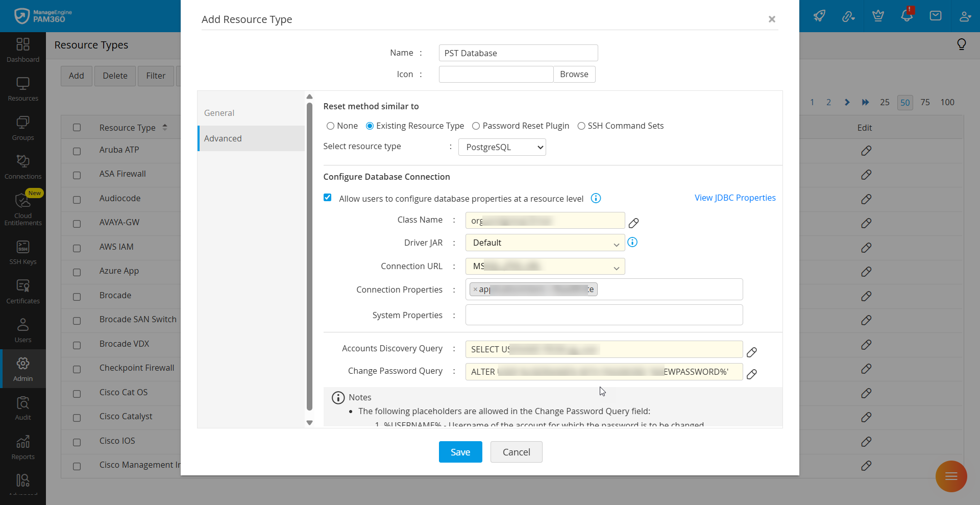Switch to the General tab

[219, 113]
